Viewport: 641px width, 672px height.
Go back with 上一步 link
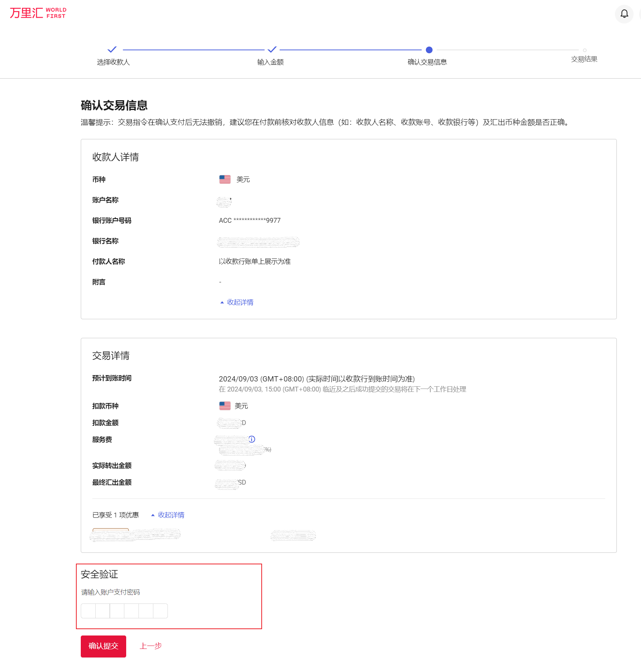pos(151,646)
